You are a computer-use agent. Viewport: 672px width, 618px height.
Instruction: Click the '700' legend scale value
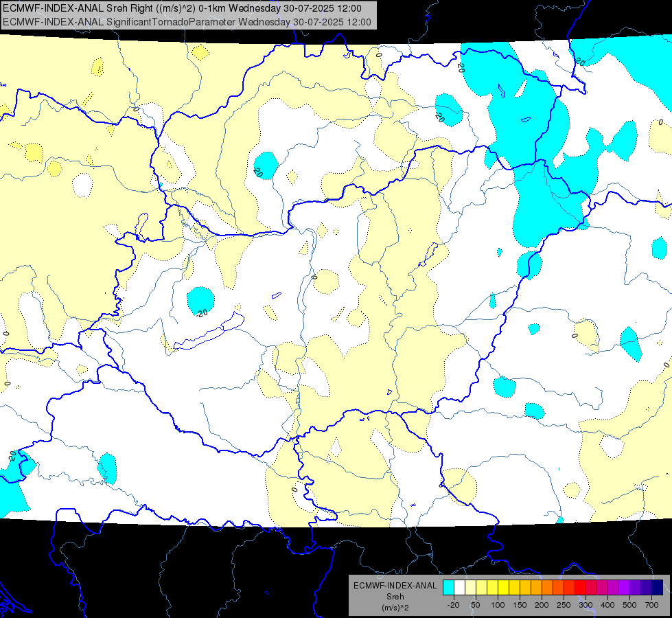pos(651,605)
